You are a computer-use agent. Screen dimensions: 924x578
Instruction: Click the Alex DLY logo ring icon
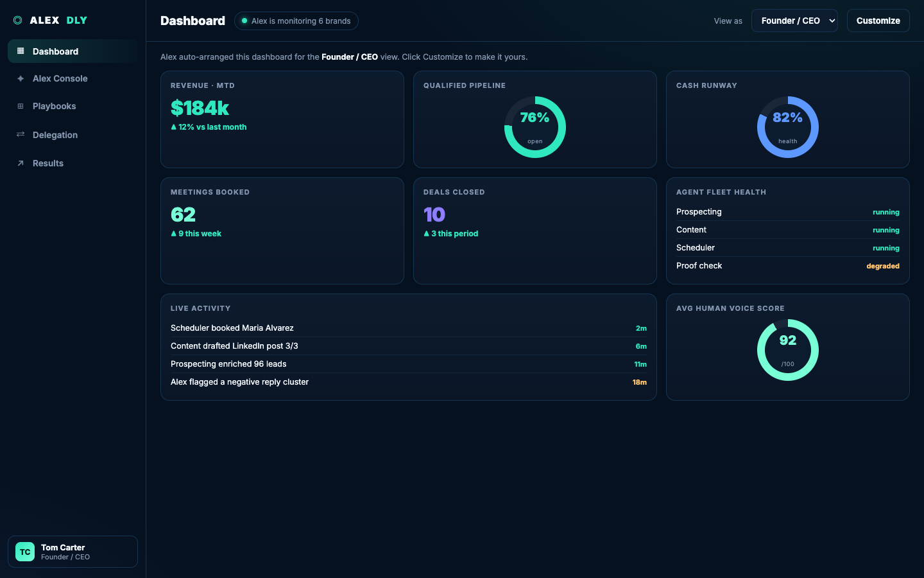click(18, 21)
